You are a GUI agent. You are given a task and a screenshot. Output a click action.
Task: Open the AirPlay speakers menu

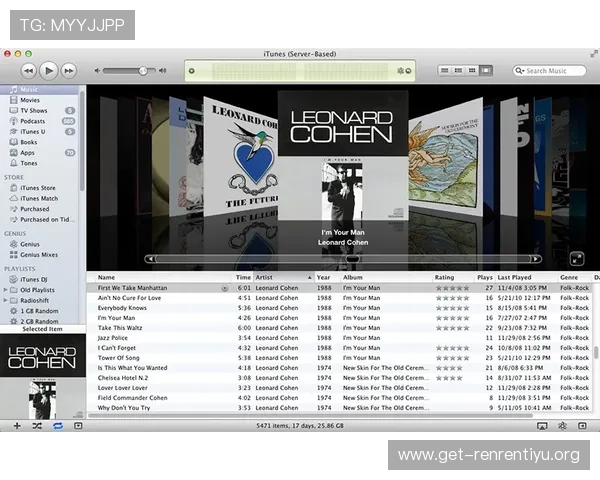[542, 426]
